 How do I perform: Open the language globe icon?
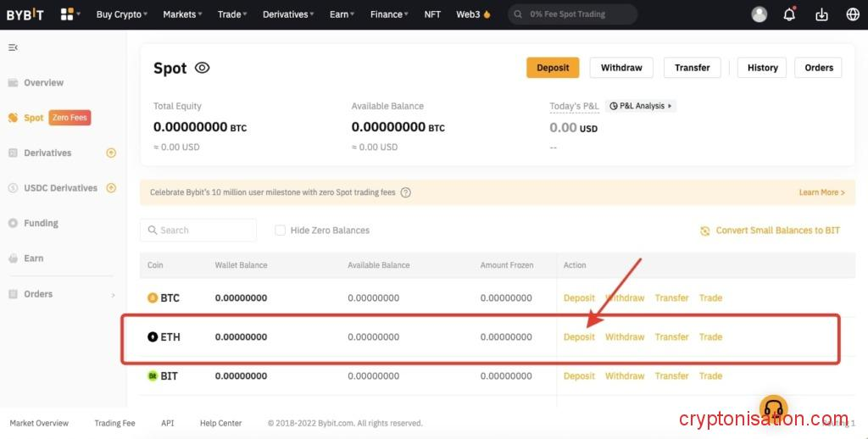pyautogui.click(x=853, y=14)
